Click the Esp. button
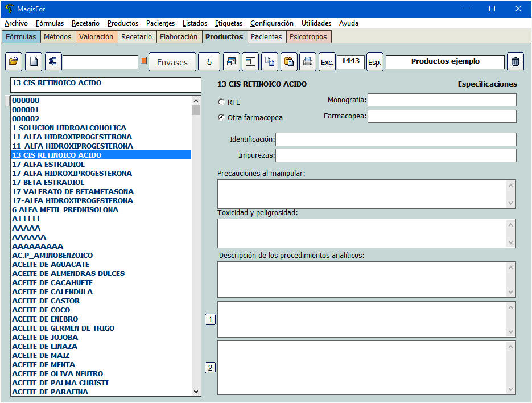The width and height of the screenshot is (532, 403). click(x=375, y=62)
